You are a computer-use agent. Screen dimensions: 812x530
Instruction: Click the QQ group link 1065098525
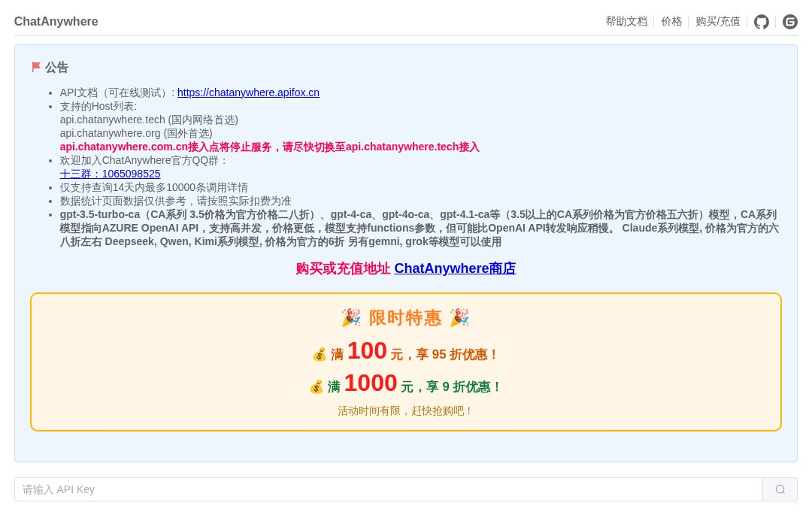tap(110, 174)
